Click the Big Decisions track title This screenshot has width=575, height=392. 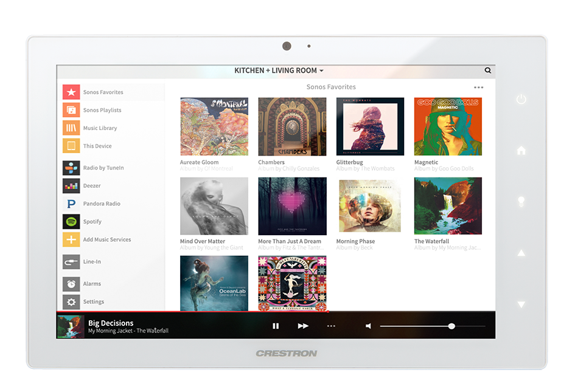click(111, 323)
